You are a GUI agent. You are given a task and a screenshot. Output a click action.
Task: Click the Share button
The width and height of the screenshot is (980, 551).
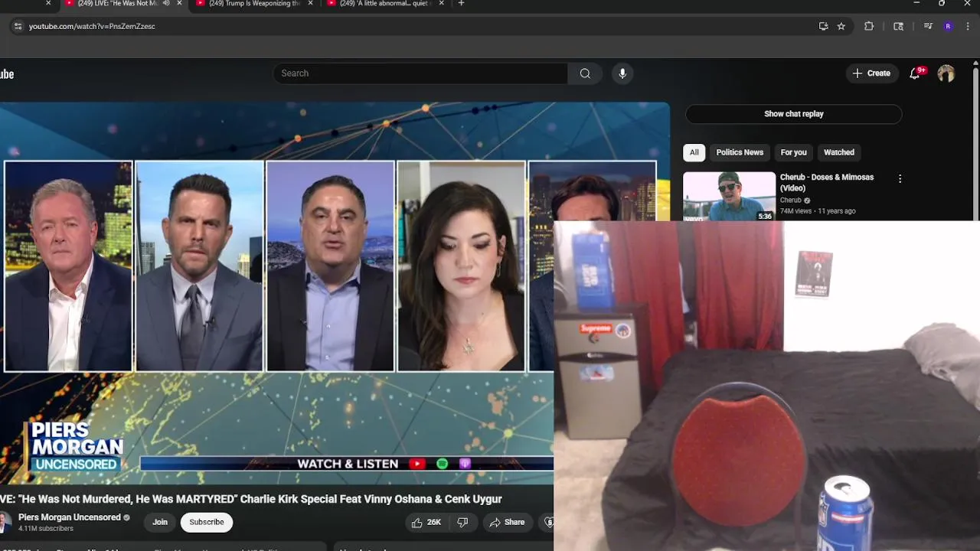[x=507, y=523]
